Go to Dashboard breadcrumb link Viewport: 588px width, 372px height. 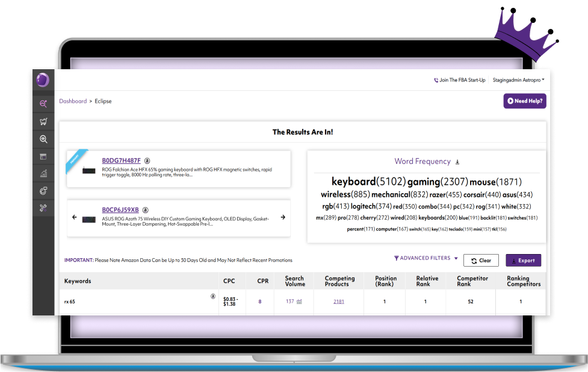pos(73,101)
